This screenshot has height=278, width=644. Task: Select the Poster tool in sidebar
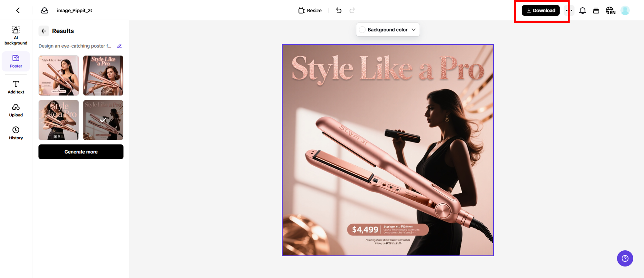[x=16, y=61]
